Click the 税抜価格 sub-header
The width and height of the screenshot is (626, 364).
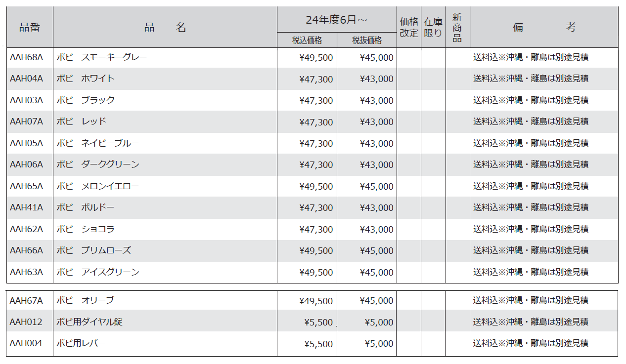pyautogui.click(x=367, y=40)
